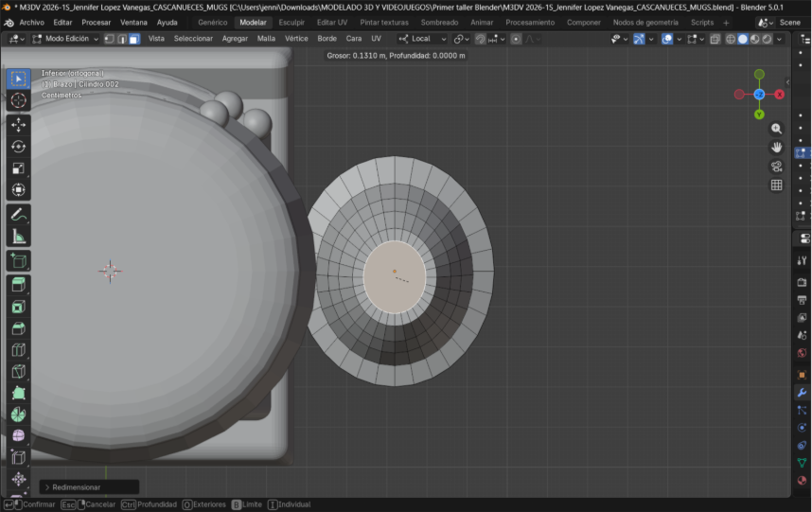
Task: Switch to the Esculpir workspace tab
Action: click(x=291, y=22)
